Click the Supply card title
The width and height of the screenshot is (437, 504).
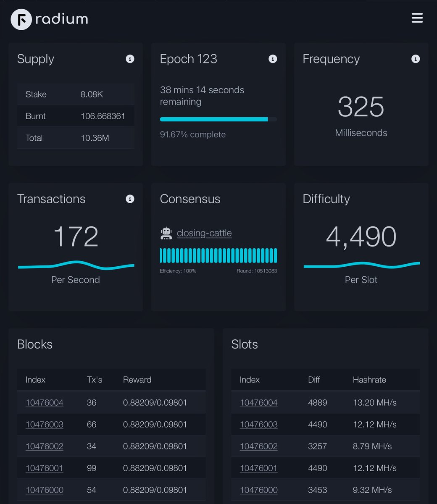[36, 59]
